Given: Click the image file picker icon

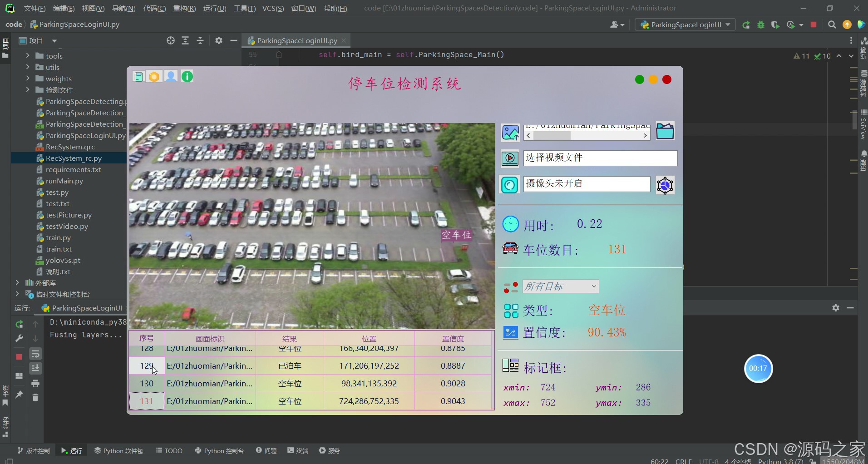Looking at the screenshot, I should coord(510,133).
